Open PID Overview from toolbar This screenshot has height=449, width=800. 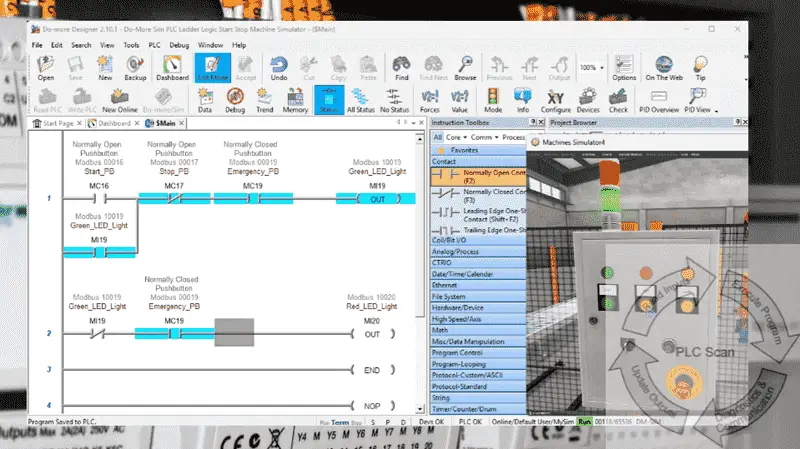659,100
